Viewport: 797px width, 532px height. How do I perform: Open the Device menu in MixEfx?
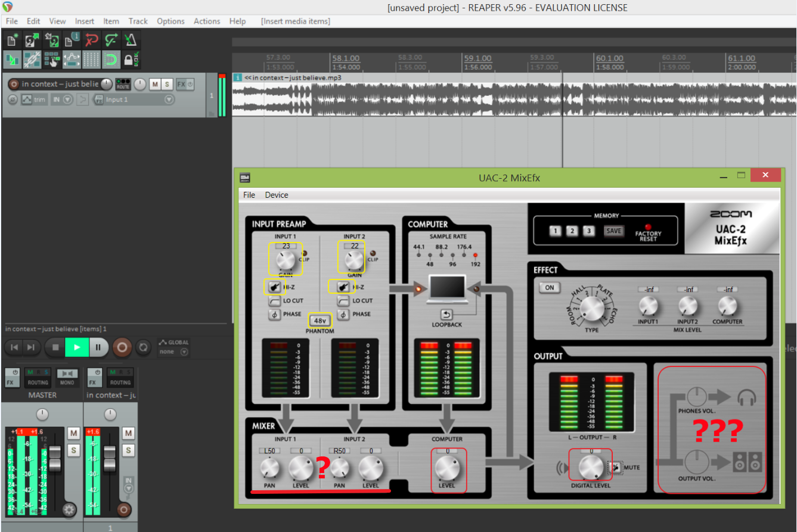276,195
